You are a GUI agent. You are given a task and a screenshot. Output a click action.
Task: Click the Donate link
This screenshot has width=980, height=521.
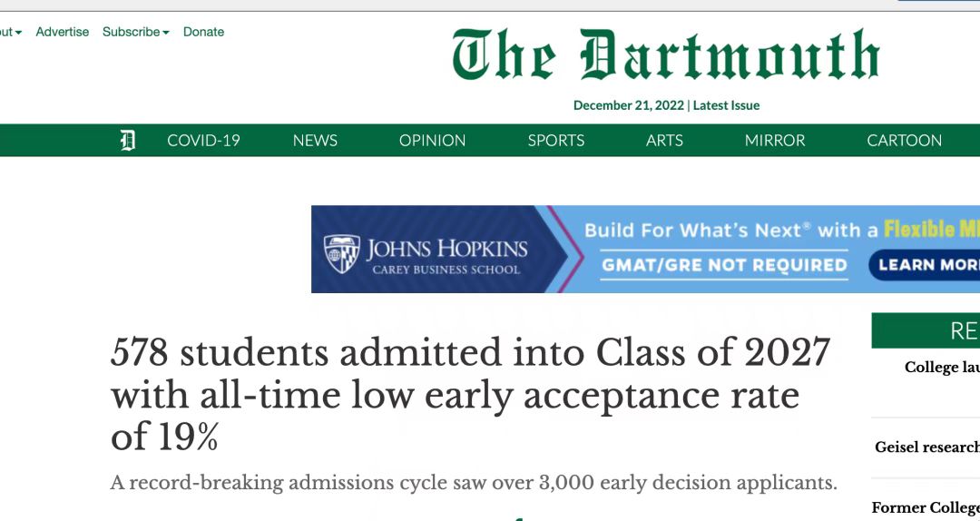click(203, 32)
